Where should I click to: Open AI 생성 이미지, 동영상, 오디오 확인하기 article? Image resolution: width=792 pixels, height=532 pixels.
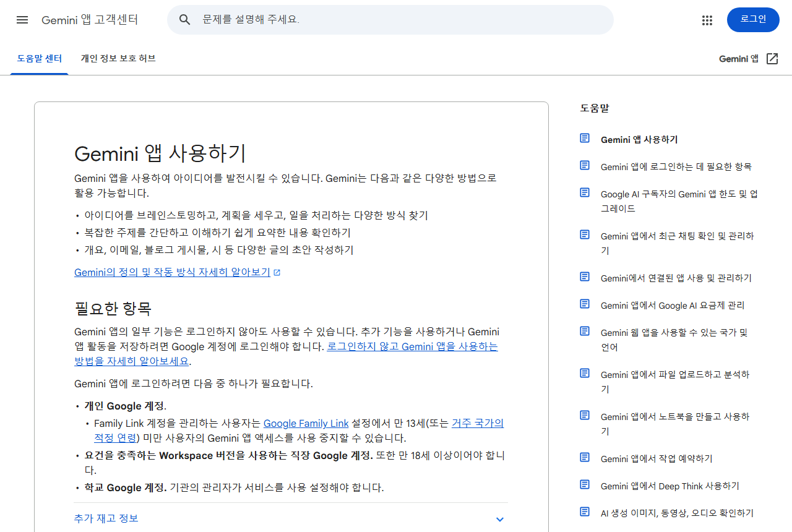[678, 513]
